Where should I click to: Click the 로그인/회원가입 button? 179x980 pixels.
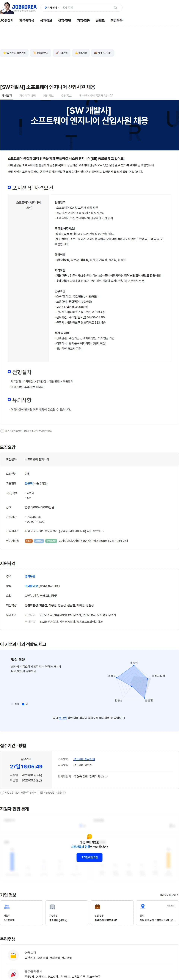89,858
